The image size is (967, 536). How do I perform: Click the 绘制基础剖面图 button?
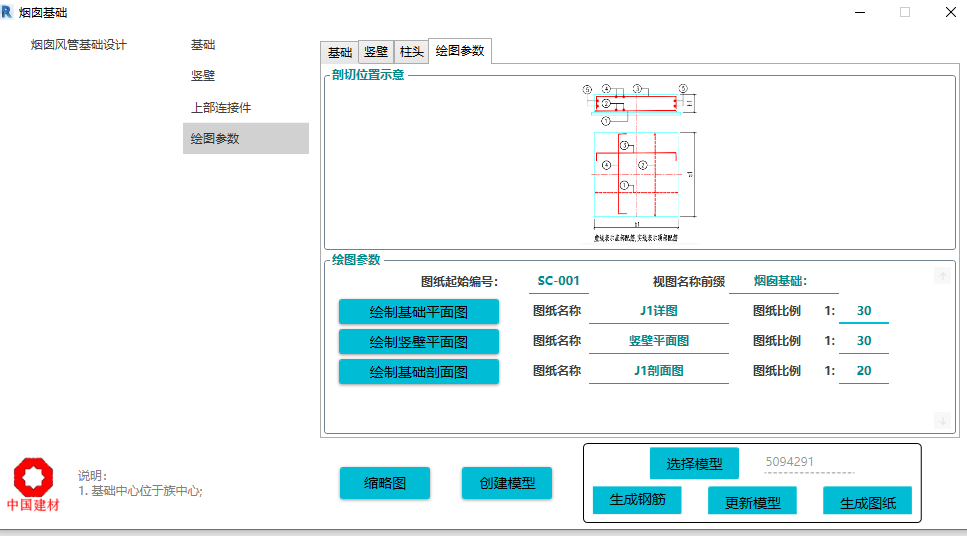point(419,372)
